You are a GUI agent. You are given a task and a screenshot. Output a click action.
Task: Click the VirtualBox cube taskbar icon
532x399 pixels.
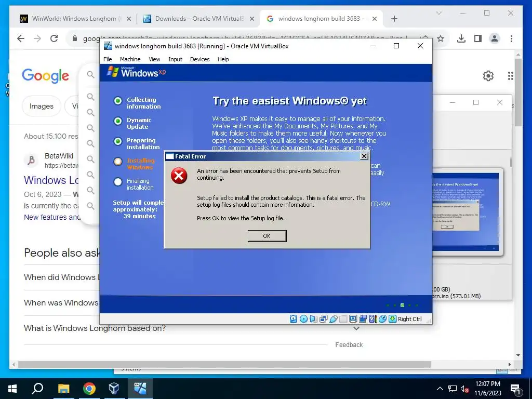point(114,389)
